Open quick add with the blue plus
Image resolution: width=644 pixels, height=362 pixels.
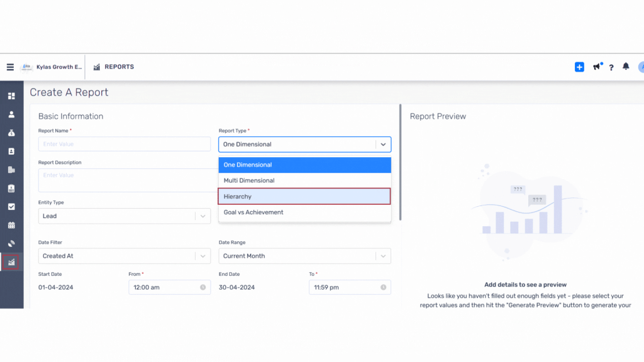[x=579, y=67]
